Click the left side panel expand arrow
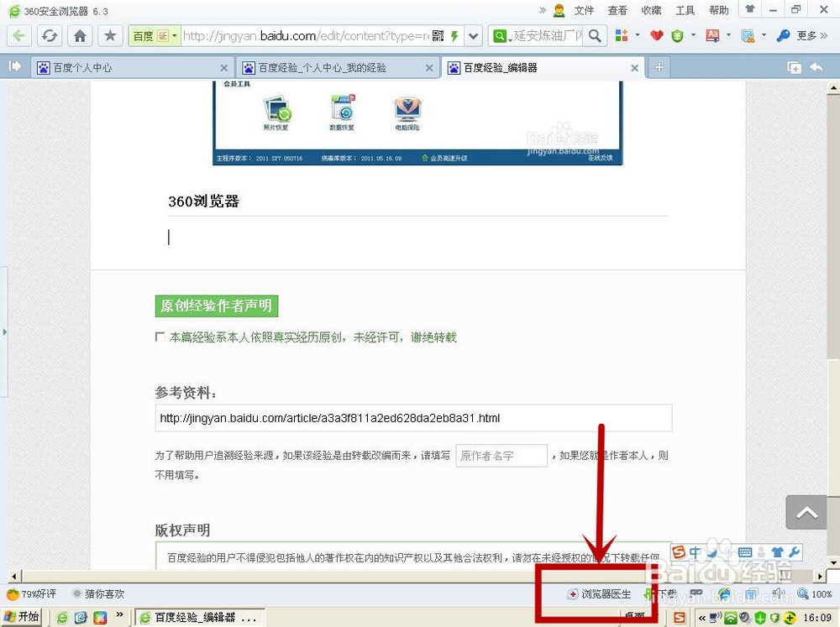Screen dimensions: 840x627 (4, 332)
